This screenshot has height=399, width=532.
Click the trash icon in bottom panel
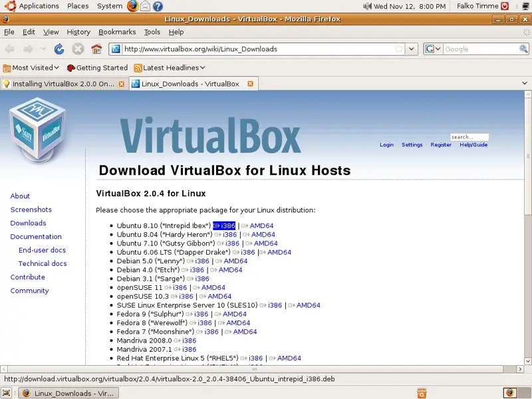[422, 393]
